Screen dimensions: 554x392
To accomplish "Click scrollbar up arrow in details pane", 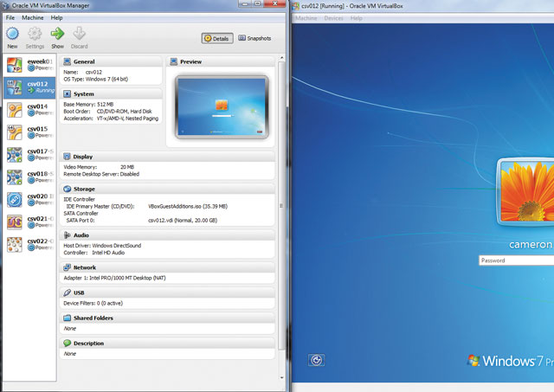I will coord(281,58).
